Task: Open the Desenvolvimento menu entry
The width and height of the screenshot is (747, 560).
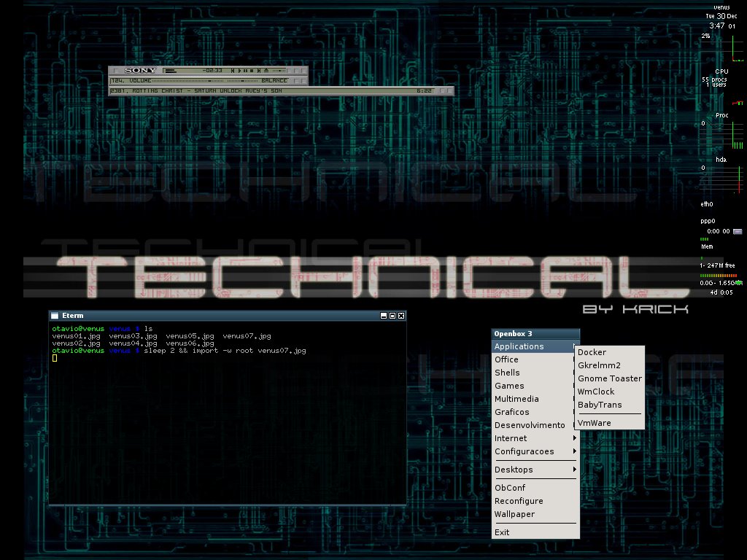Action: tap(535, 425)
